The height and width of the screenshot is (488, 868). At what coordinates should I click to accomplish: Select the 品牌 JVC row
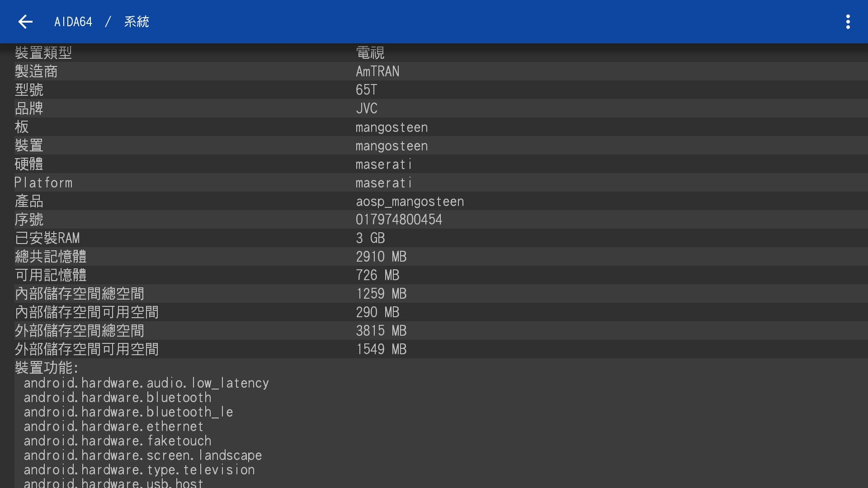coord(434,108)
